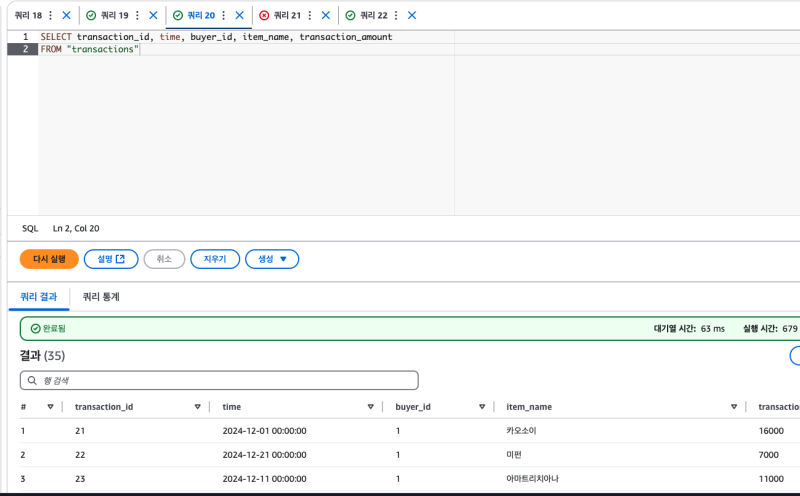Viewport: 800px width, 496px height.
Task: Click the failed status icon on 쿼리 21
Action: 263,16
